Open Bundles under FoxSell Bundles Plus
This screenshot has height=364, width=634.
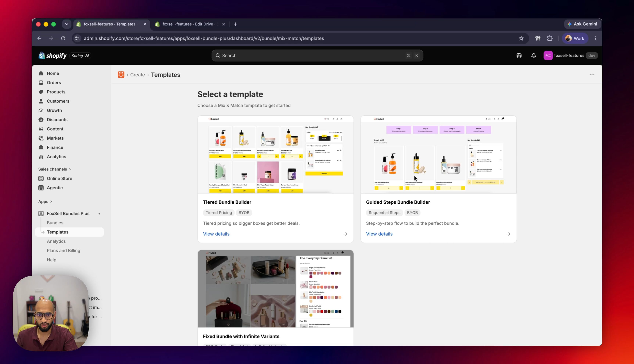click(x=55, y=223)
